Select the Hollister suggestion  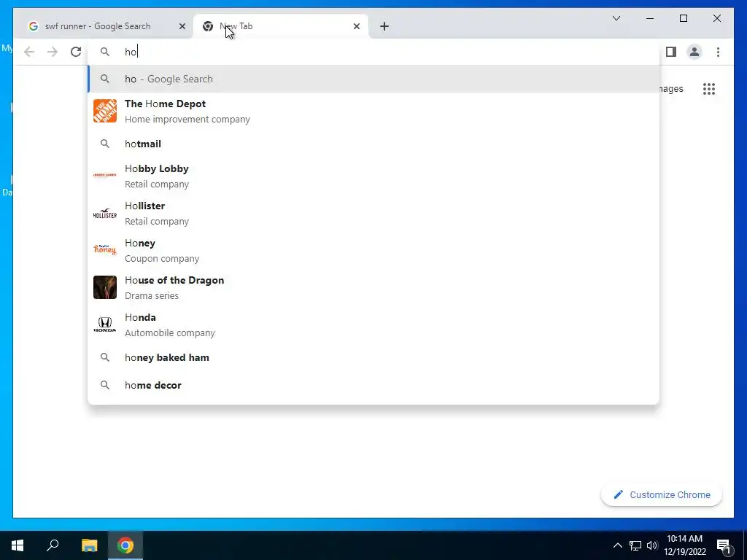click(373, 214)
